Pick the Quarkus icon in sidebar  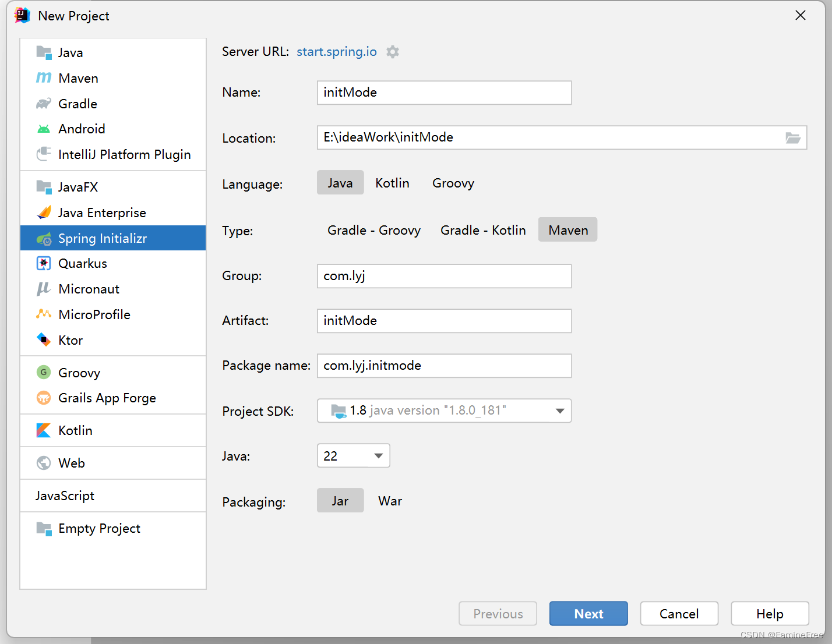tap(44, 263)
